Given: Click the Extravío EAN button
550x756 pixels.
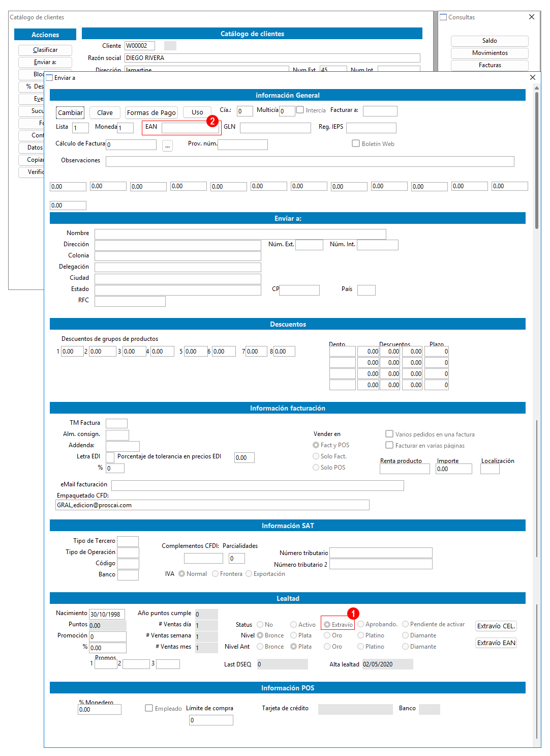Looking at the screenshot, I should (496, 643).
